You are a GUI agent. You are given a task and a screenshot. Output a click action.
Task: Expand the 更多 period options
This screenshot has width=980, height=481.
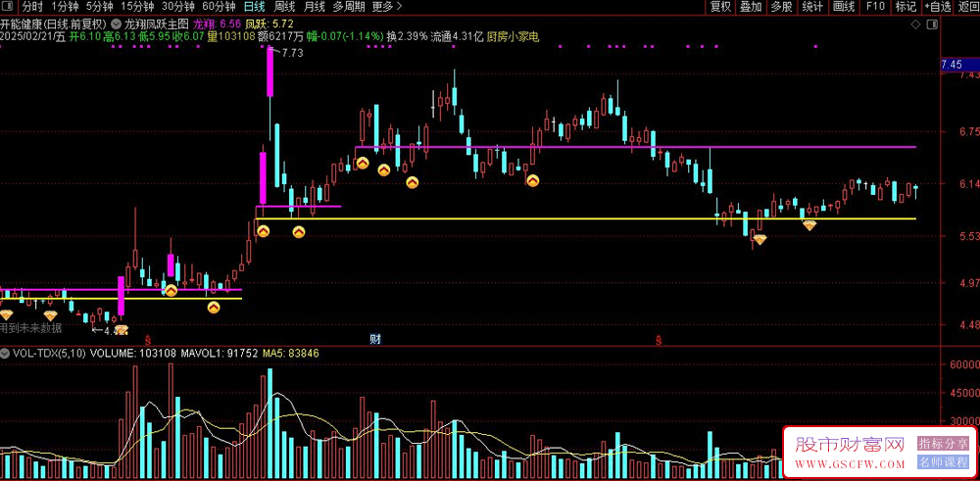pos(387,7)
